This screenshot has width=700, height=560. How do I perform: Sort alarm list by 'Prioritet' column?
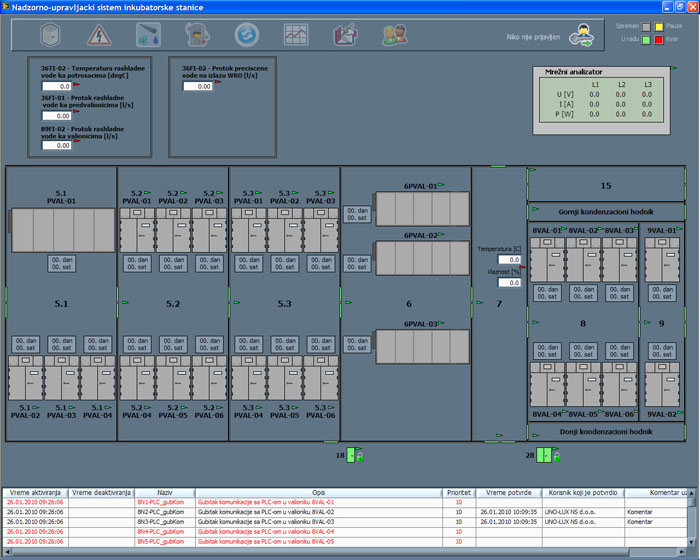(x=458, y=493)
